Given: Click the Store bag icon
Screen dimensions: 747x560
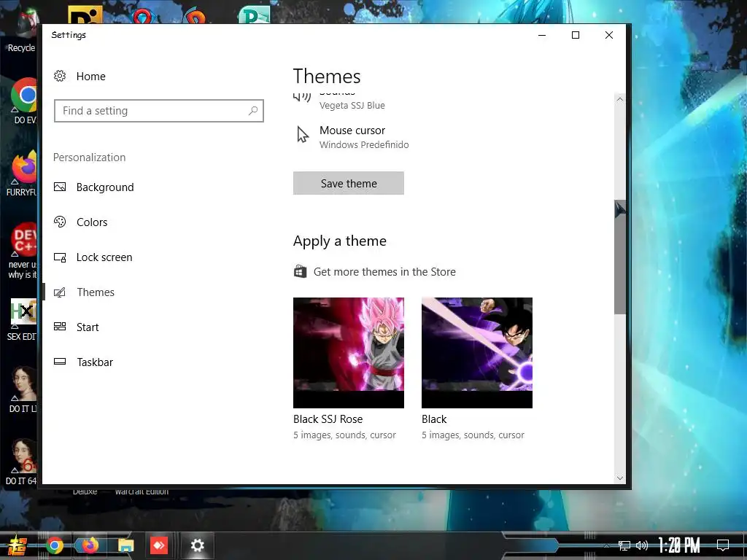Looking at the screenshot, I should point(300,271).
